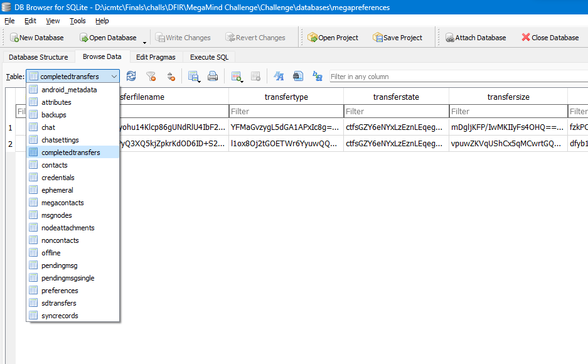588x364 pixels.
Task: Select the pendingmsg table entry
Action: [73, 265]
